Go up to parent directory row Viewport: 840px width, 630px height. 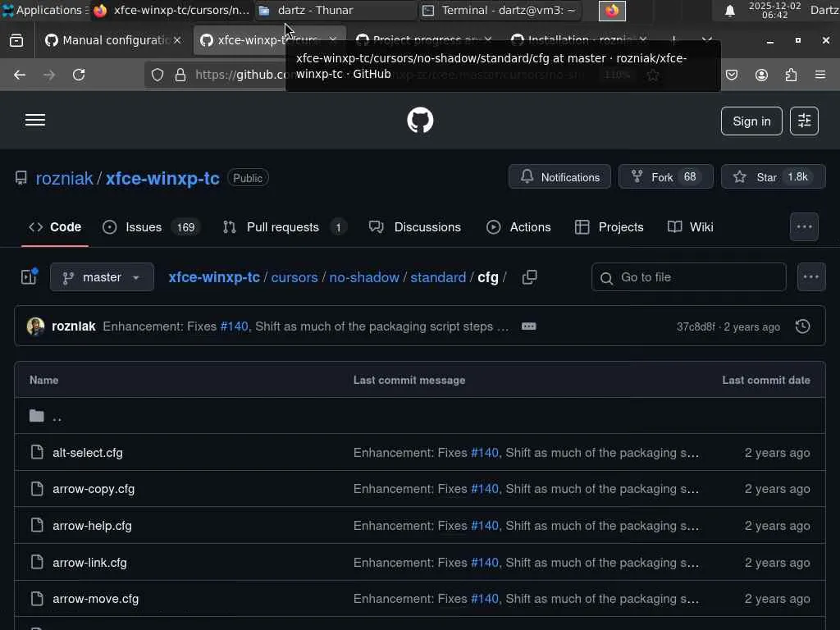(420, 416)
